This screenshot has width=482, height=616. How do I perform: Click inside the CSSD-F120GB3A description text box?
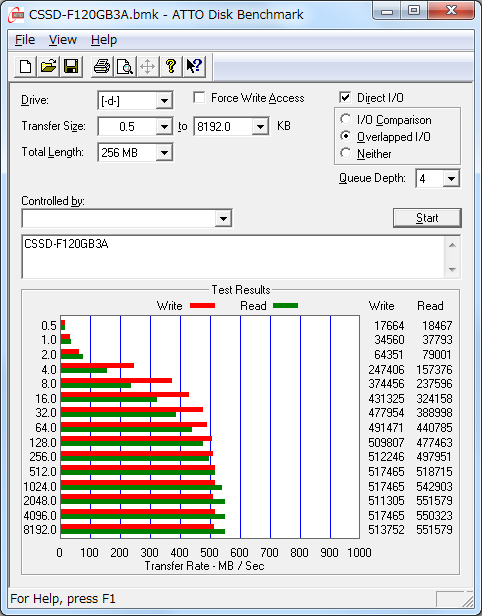click(x=234, y=257)
